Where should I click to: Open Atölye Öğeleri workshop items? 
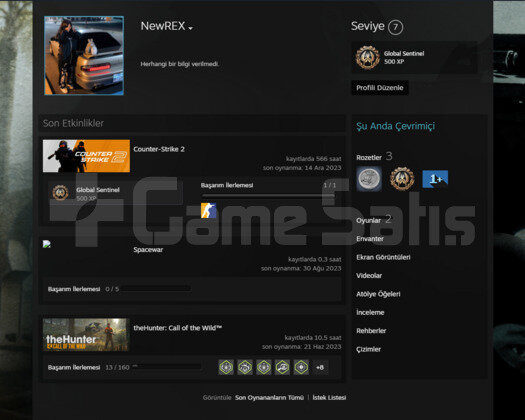click(x=378, y=294)
